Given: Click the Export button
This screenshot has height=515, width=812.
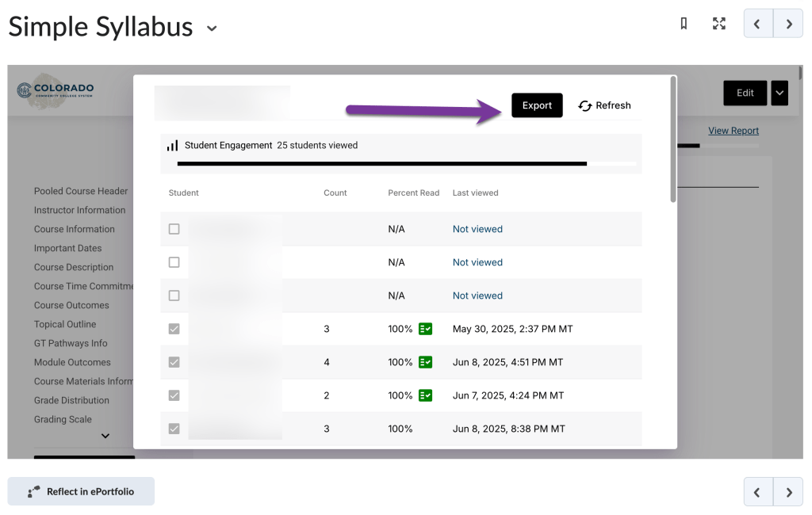Looking at the screenshot, I should pyautogui.click(x=537, y=105).
